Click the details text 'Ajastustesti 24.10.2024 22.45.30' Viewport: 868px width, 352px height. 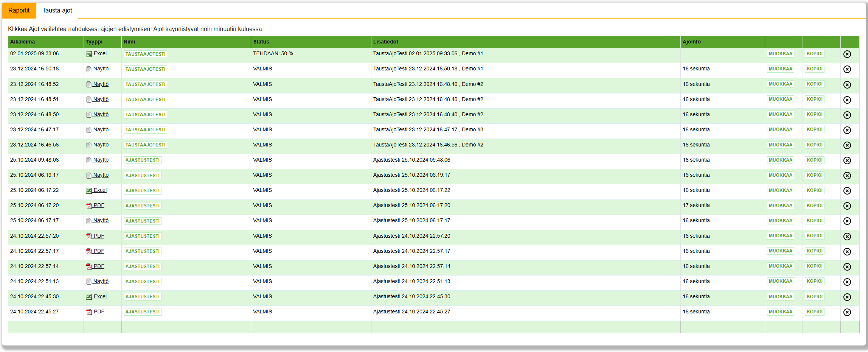tap(412, 296)
